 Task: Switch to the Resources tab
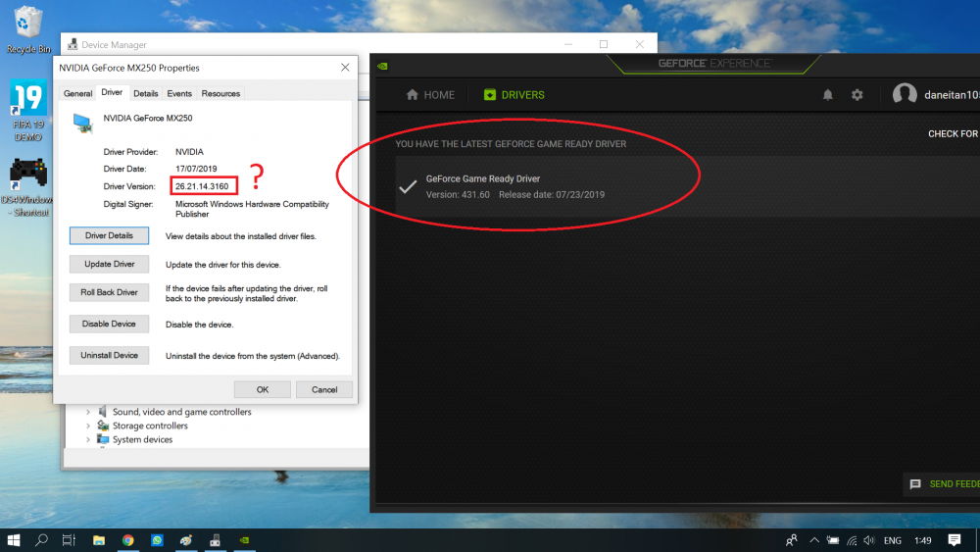(220, 94)
